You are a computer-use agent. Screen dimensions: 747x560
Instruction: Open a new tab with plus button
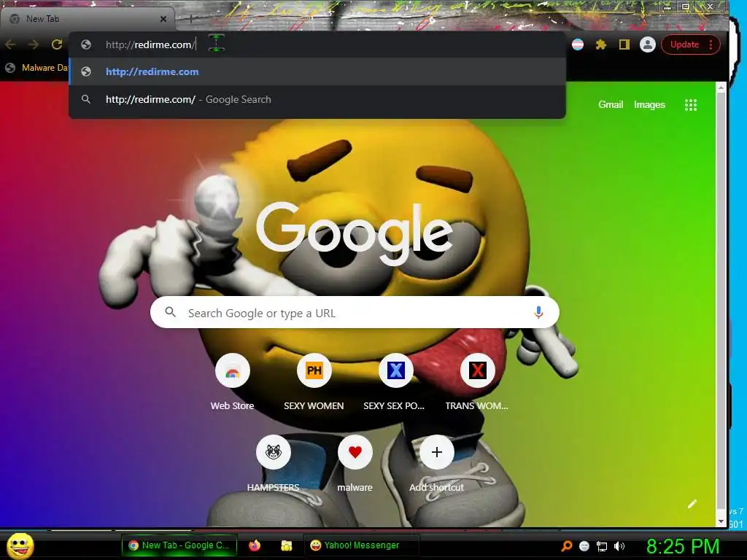click(190, 19)
